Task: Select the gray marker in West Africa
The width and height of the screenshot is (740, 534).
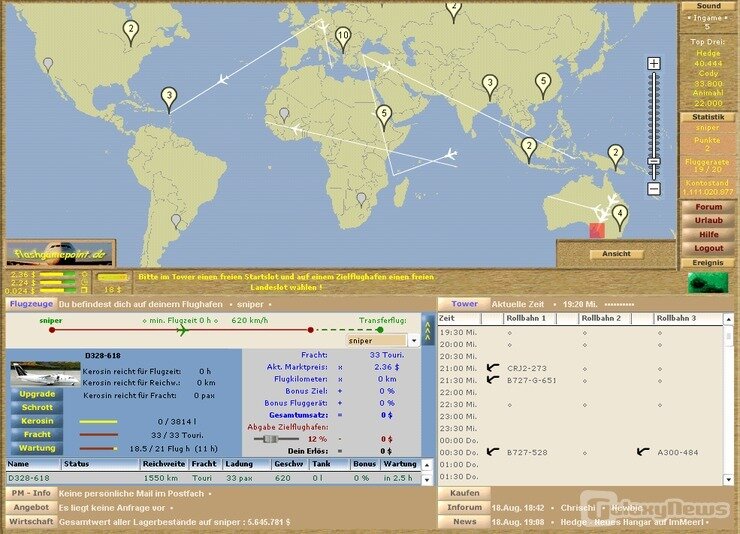Action: (x=284, y=115)
